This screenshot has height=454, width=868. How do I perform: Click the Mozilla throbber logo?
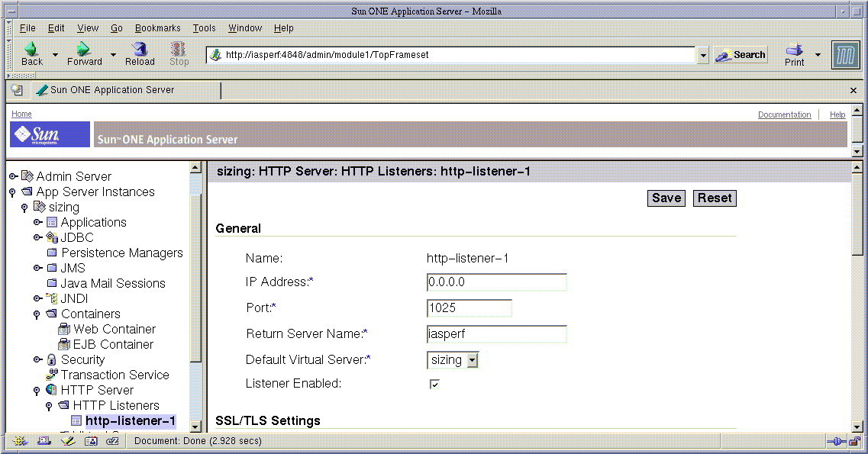[846, 55]
